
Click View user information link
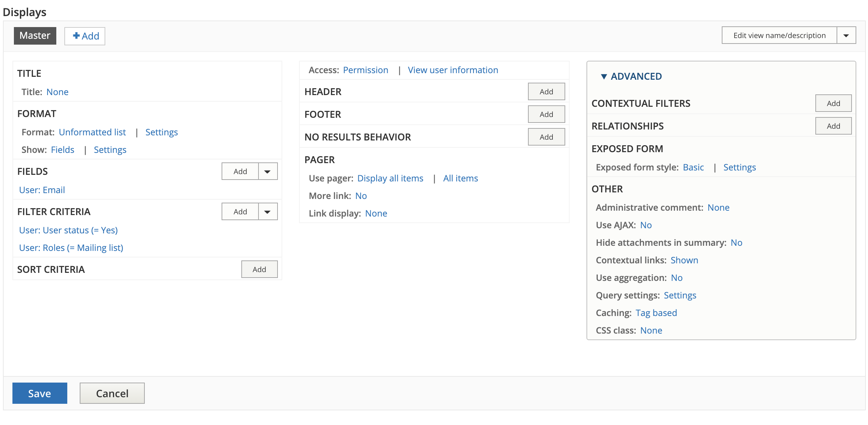[x=452, y=70]
